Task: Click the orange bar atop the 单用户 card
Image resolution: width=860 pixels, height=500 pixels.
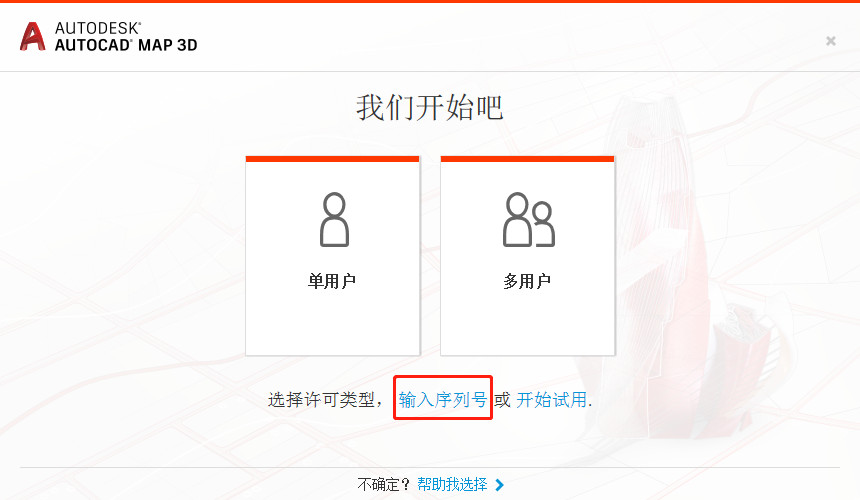Action: point(332,159)
